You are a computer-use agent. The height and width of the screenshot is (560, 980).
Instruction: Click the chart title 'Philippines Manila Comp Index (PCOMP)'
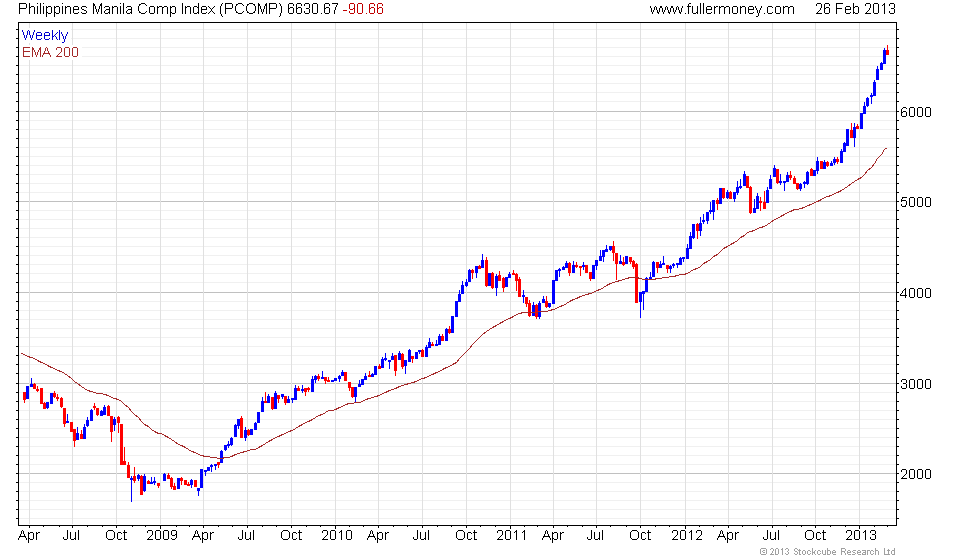point(151,9)
